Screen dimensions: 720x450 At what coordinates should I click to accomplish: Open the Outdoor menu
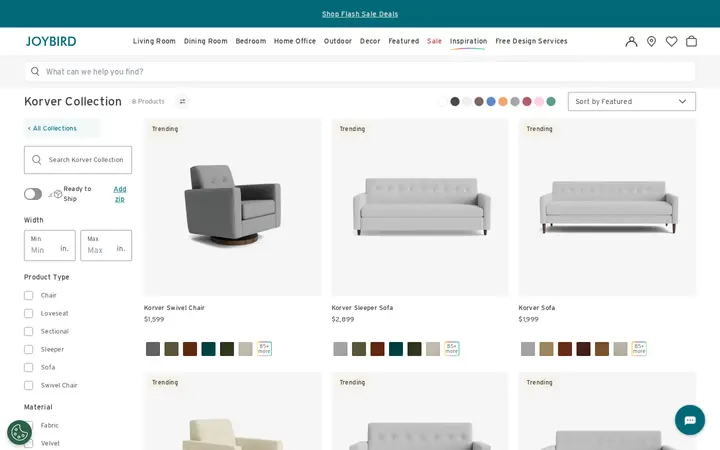tap(338, 41)
